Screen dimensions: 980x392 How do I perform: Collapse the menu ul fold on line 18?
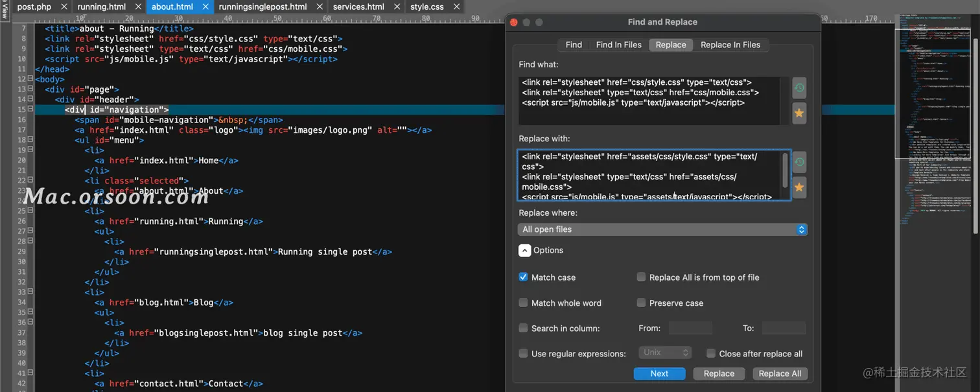30,139
